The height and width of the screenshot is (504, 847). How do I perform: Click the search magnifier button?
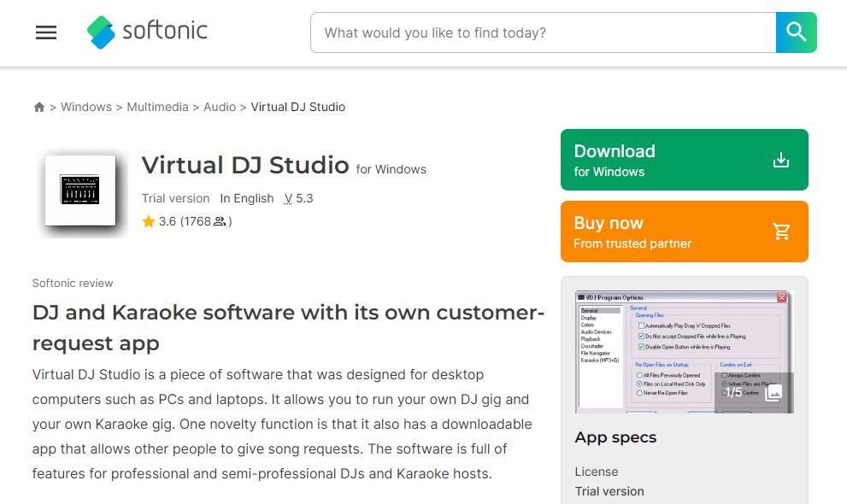pyautogui.click(x=797, y=32)
